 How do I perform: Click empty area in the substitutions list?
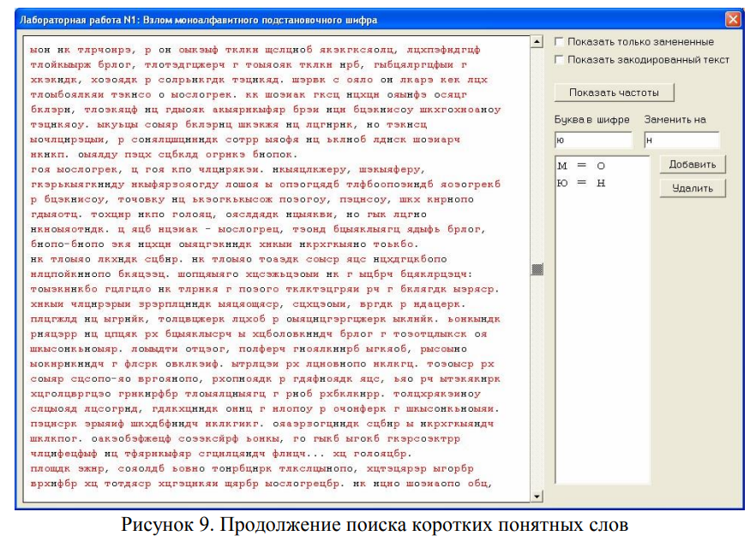point(602,343)
